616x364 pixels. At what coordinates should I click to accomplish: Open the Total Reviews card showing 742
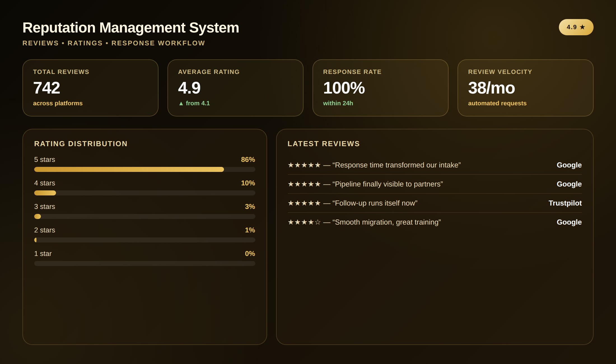pyautogui.click(x=90, y=88)
